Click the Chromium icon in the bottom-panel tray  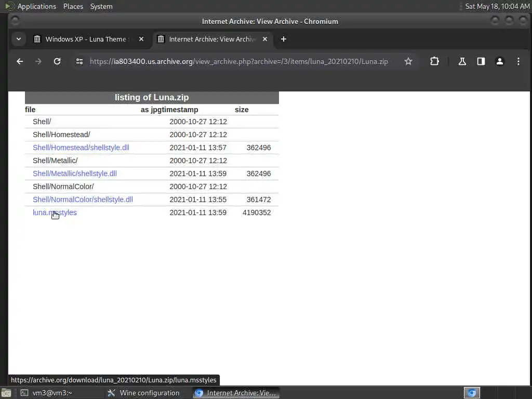[x=472, y=393]
